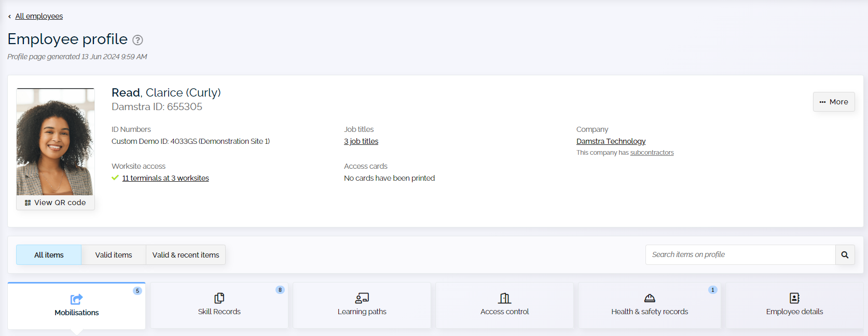
Task: Click the Employee details contact icon
Action: click(794, 298)
